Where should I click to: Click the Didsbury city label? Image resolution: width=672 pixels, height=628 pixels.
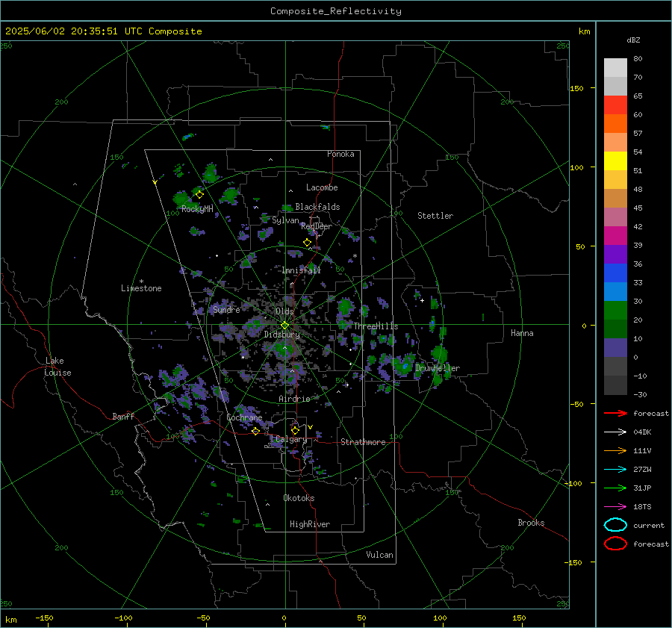tap(281, 335)
